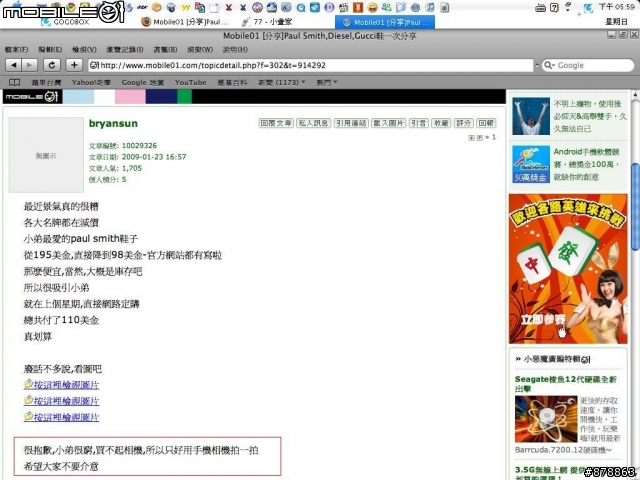Add a bookmark with the plus button
Image resolution: width=640 pixels, height=480 pixels.
[74, 65]
